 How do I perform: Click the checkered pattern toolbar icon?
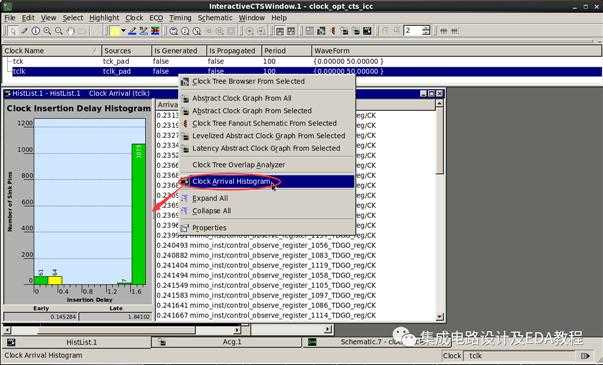pyautogui.click(x=321, y=31)
